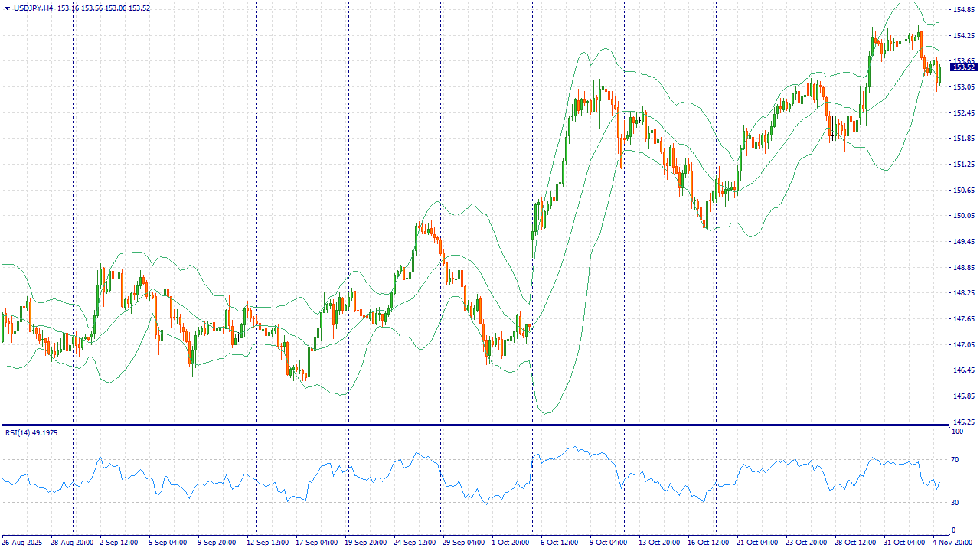Select the 6 Oct 12:00 date label
Screen dimensions: 980x551
click(x=560, y=543)
